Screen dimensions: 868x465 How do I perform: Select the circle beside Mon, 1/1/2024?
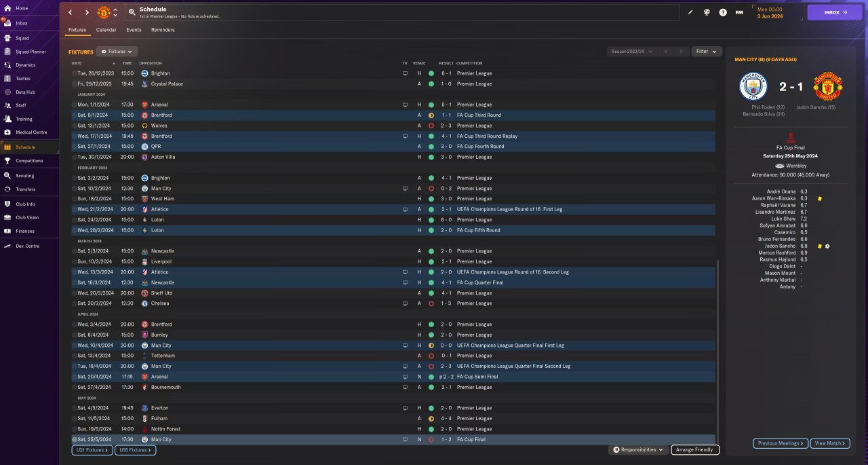tap(75, 105)
